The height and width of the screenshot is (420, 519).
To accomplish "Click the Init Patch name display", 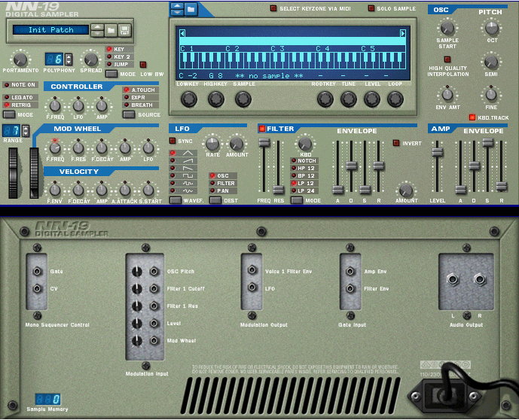I will [x=50, y=30].
